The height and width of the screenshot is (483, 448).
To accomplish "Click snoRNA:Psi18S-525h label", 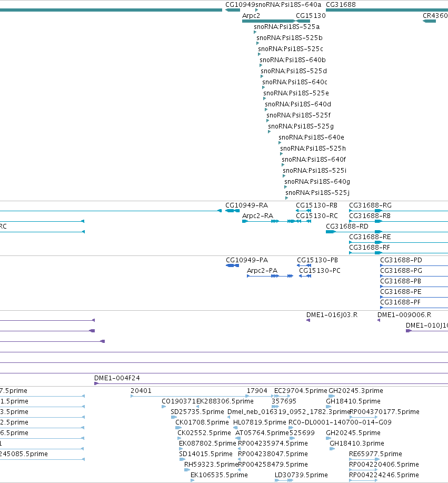I will click(313, 149).
